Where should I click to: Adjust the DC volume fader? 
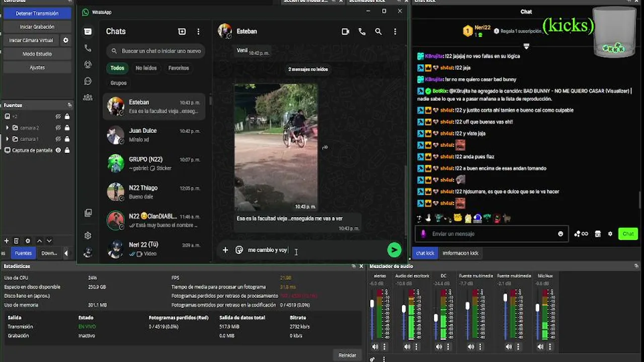[436, 318]
